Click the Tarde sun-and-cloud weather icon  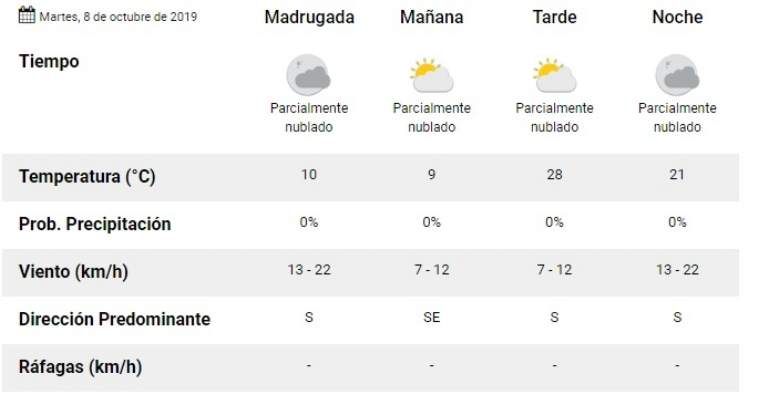click(x=554, y=75)
